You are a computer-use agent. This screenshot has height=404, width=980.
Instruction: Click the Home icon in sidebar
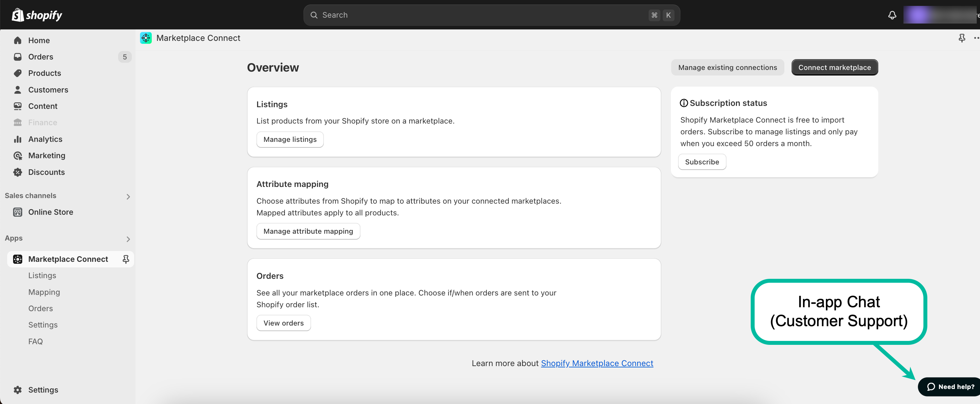pos(18,40)
